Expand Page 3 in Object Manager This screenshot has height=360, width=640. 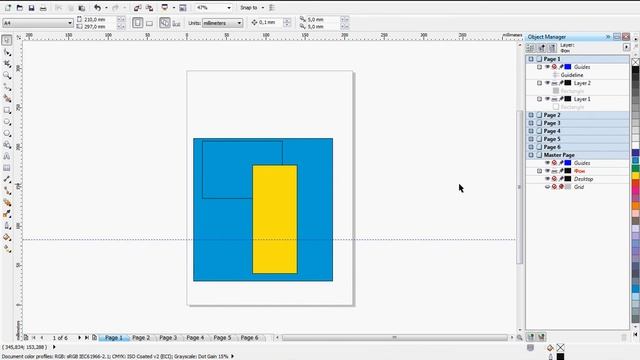tap(531, 123)
